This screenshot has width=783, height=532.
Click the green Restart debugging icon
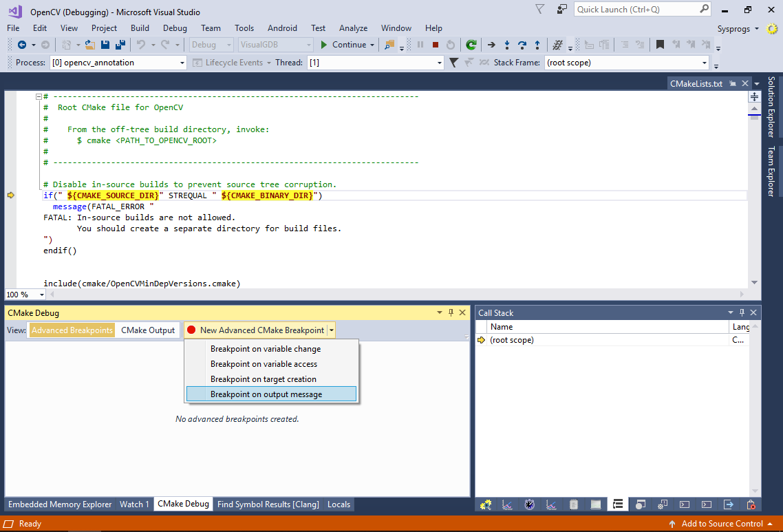(x=471, y=45)
